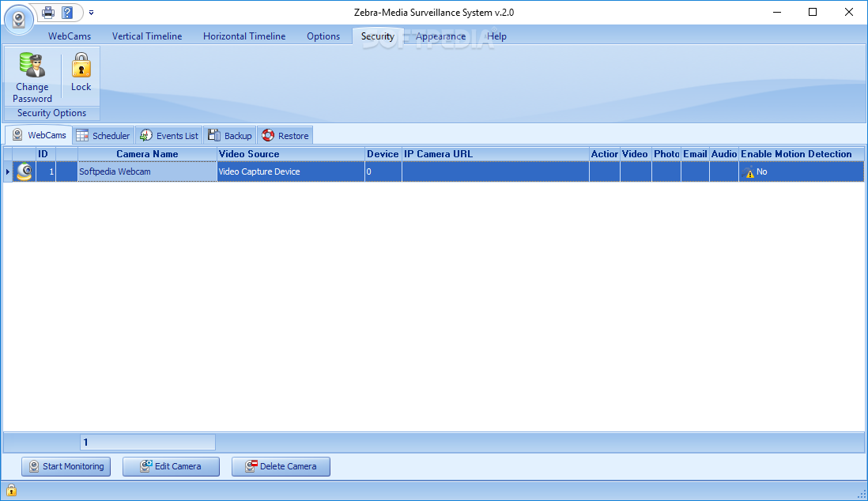Maximize the Zebra-Media window
This screenshot has height=501, width=868.
pyautogui.click(x=813, y=12)
